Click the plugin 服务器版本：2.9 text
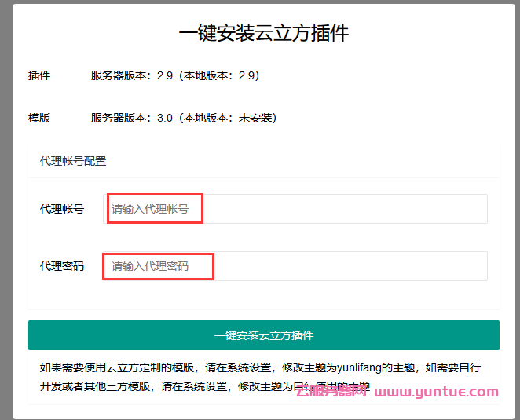The width and height of the screenshot is (520, 420). tap(131, 75)
